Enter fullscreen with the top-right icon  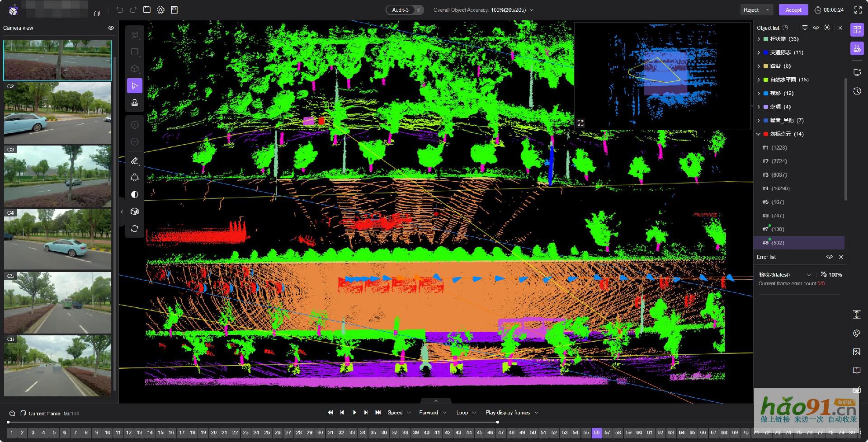point(858,10)
